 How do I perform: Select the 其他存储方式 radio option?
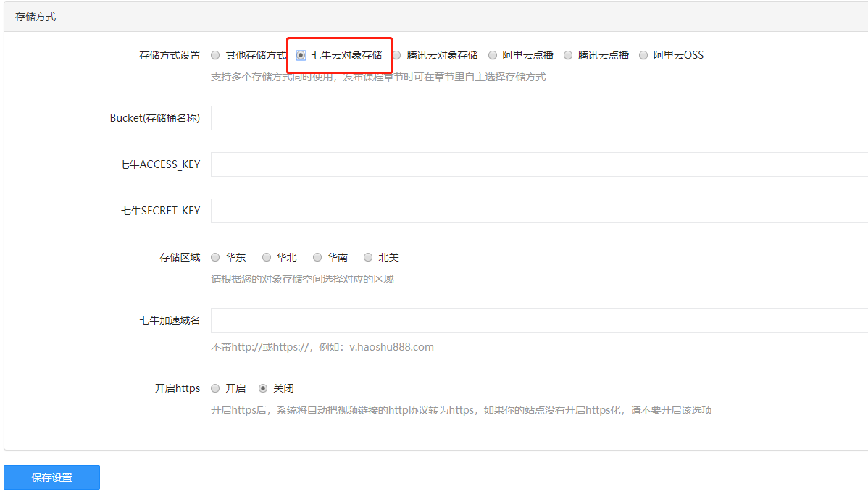coord(215,55)
